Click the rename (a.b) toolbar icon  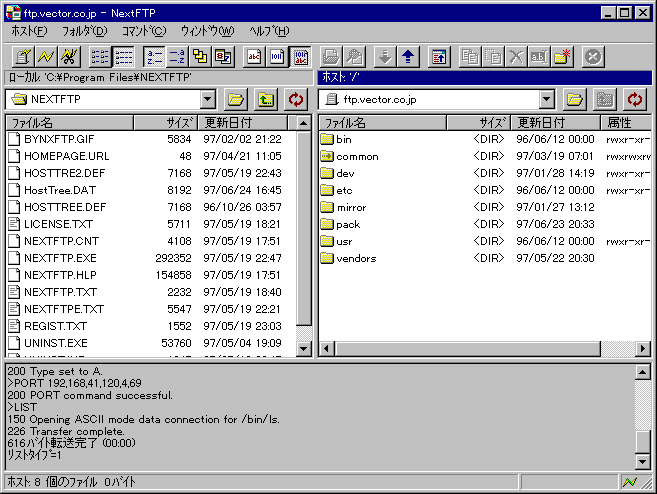tap(539, 57)
